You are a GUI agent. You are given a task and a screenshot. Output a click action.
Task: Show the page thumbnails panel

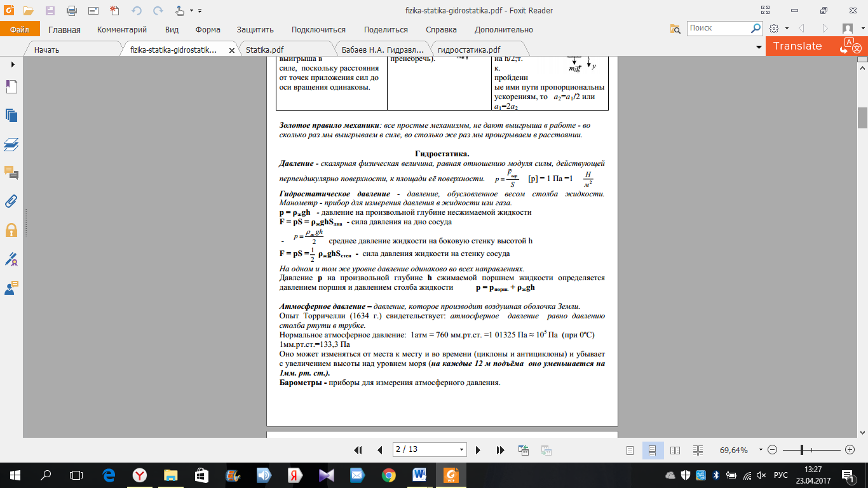[x=11, y=115]
